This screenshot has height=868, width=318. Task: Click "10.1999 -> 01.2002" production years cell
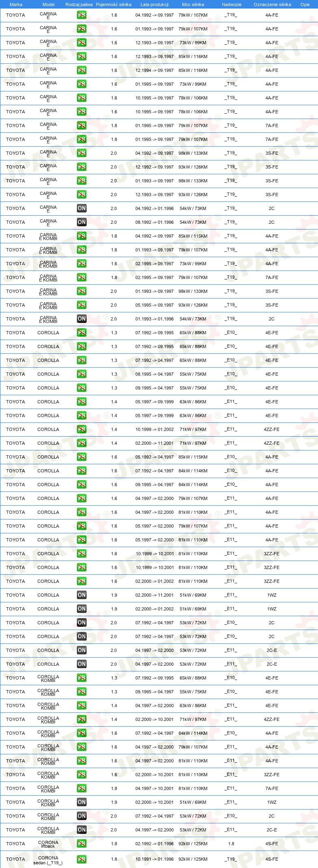[155, 429]
